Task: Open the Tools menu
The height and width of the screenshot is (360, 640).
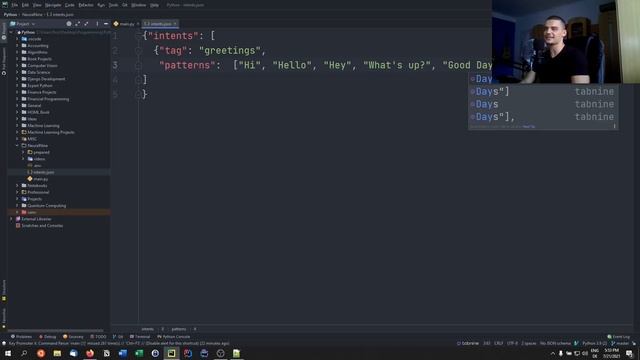Action: point(113,5)
